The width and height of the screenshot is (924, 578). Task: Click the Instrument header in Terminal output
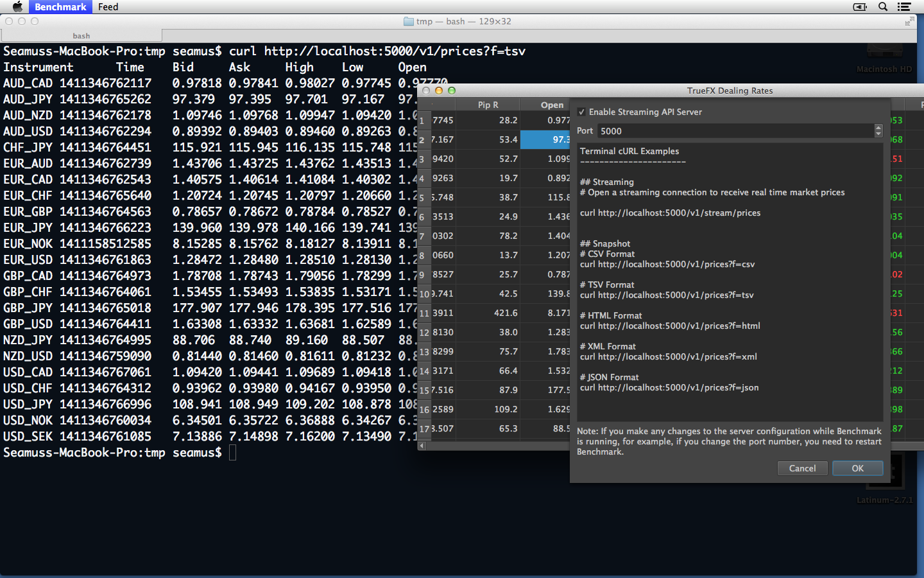click(x=38, y=67)
